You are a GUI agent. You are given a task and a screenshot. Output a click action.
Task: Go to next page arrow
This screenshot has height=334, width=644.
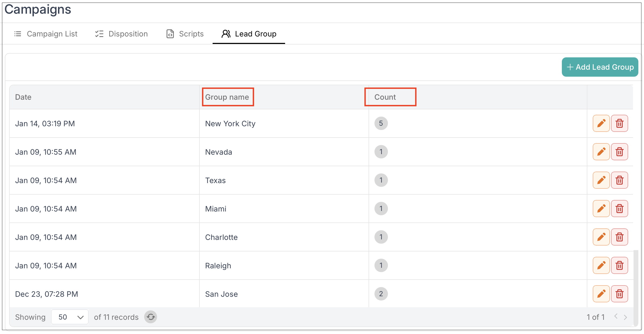pos(625,317)
